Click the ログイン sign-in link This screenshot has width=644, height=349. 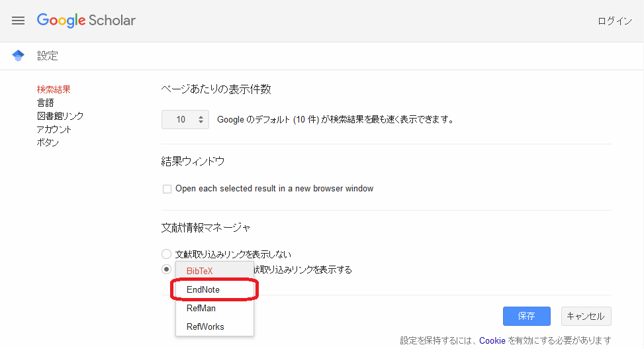(x=614, y=21)
